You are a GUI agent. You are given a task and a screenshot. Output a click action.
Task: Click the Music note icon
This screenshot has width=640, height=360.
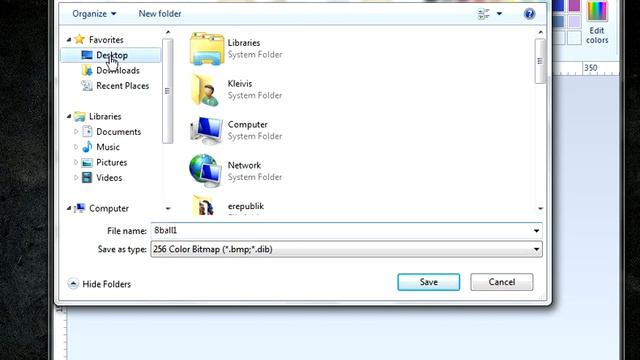[x=87, y=147]
